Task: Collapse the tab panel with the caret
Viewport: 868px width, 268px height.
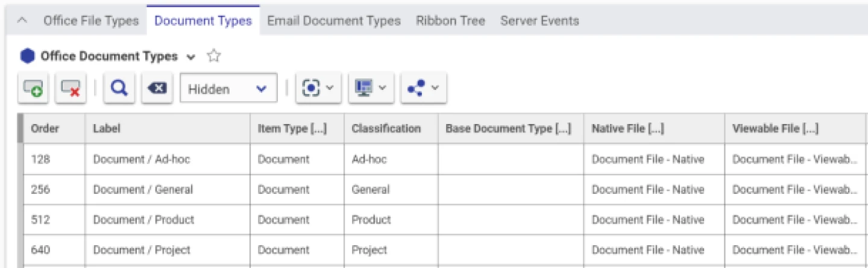Action: click(x=22, y=20)
